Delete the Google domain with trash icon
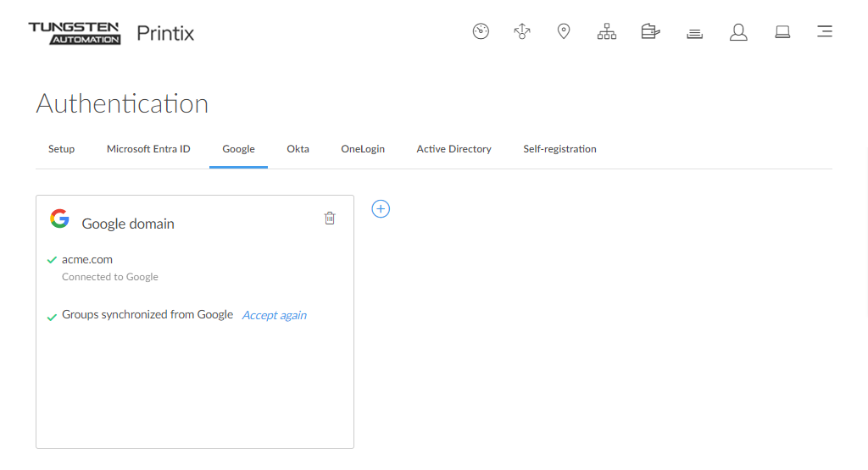The width and height of the screenshot is (868, 470). point(330,218)
